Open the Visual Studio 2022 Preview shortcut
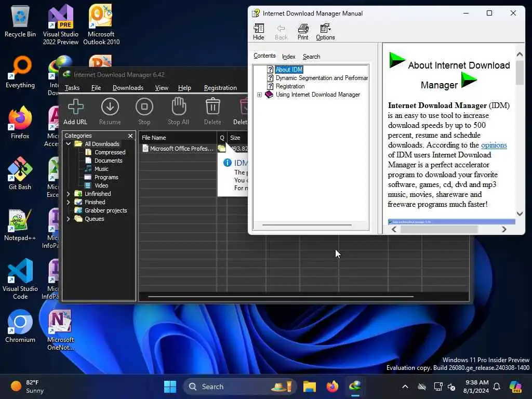Image resolution: width=532 pixels, height=399 pixels. click(x=61, y=24)
